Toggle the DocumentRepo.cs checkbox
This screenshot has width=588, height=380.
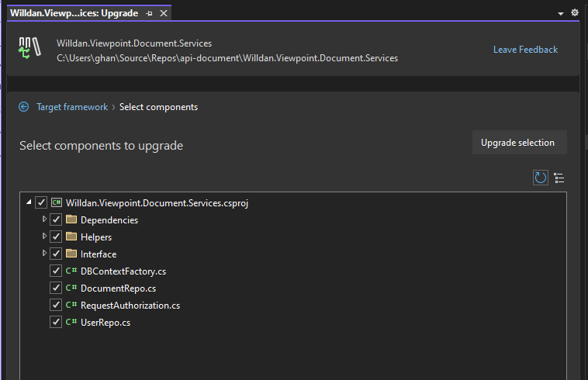56,288
